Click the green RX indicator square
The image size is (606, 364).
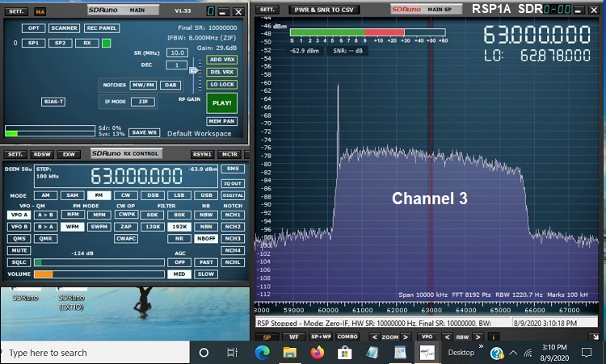pos(107,43)
